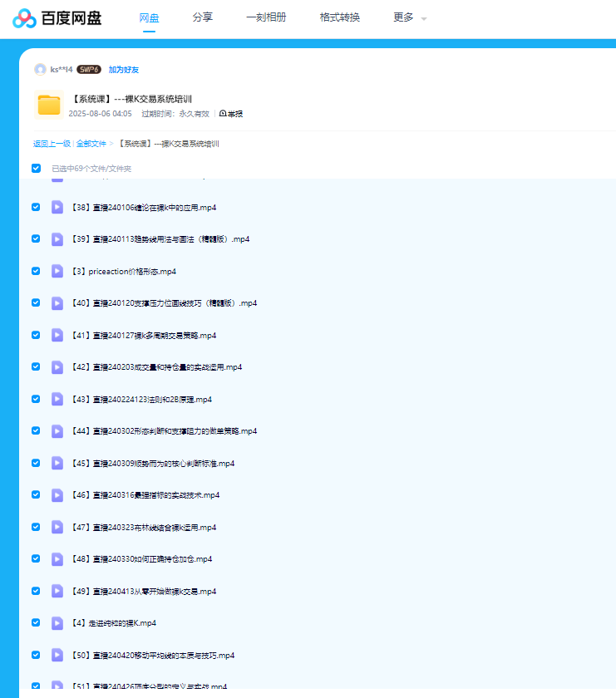Open the ks**l4 user avatar

pyautogui.click(x=40, y=70)
